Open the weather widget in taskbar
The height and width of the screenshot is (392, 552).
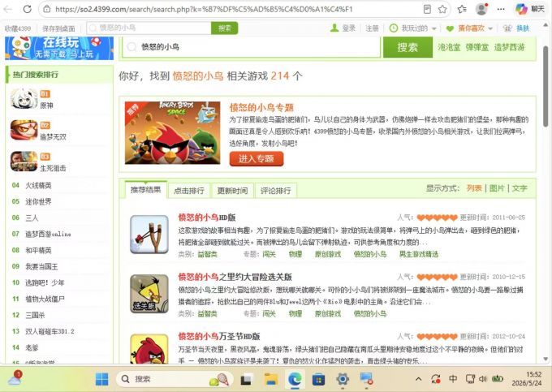click(15, 378)
